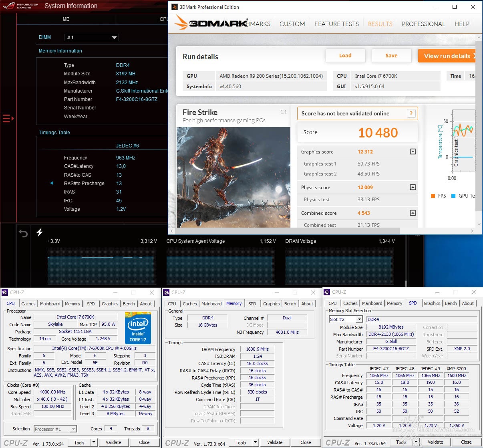
Task: Open the HELP tab in 3DMark
Action: [x=462, y=24]
